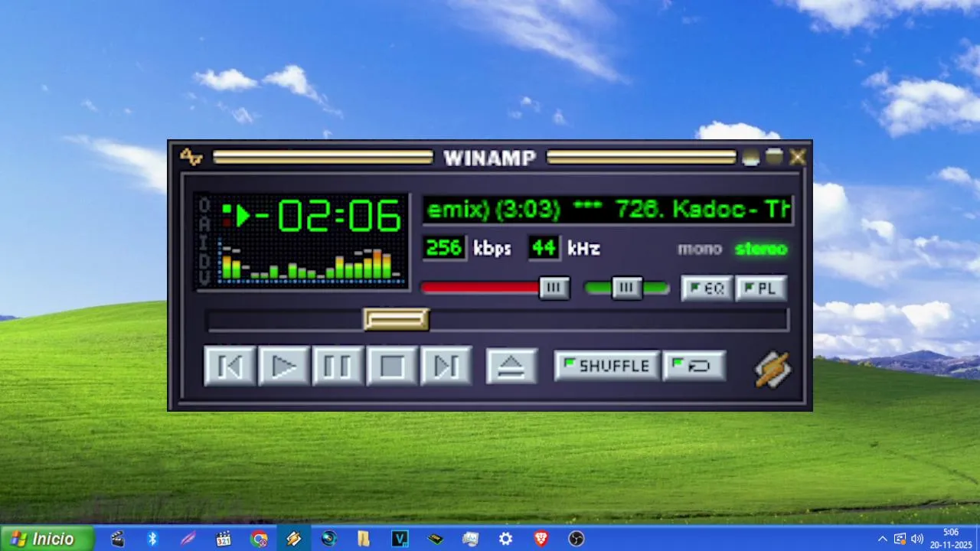Toggle the PL playlist window

[761, 289]
